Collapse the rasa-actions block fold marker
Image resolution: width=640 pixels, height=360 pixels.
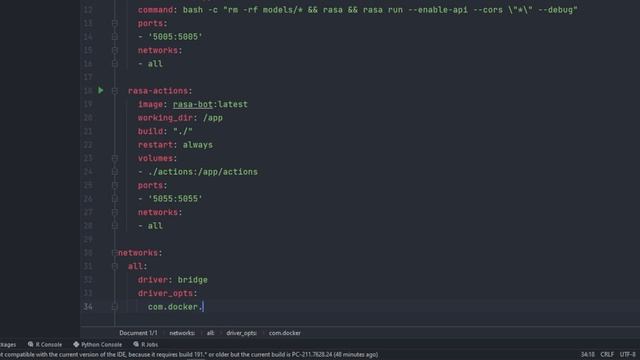(115, 91)
